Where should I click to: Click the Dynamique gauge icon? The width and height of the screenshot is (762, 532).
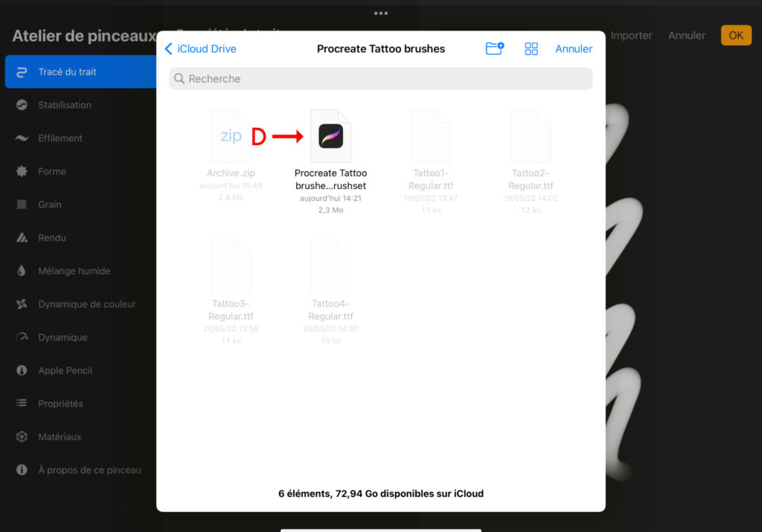22,337
